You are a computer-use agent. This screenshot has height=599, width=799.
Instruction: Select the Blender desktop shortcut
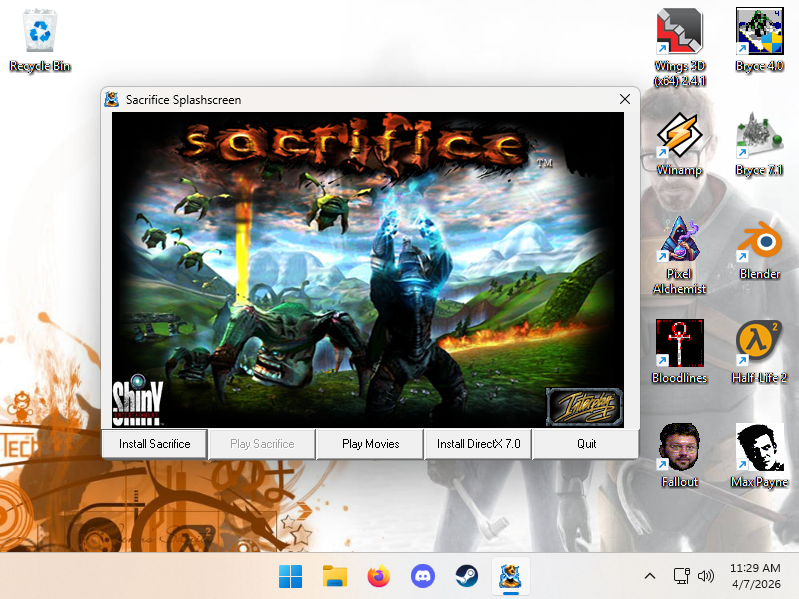(x=759, y=250)
